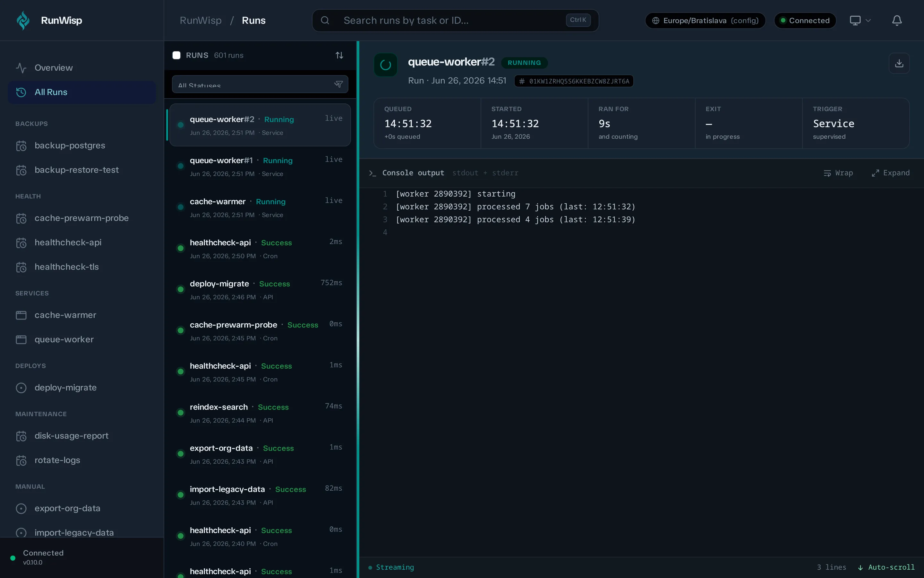Click the rotate-logs calendar icon
The image size is (924, 578).
coord(21,460)
